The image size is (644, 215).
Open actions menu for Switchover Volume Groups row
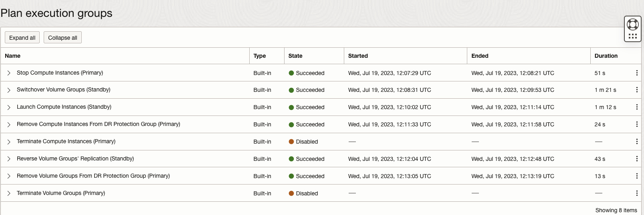636,90
